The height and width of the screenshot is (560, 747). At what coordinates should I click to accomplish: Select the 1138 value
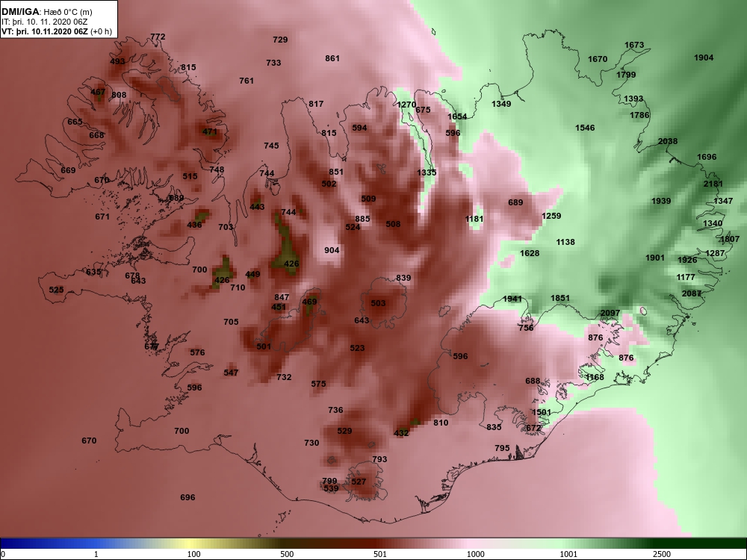tap(565, 242)
